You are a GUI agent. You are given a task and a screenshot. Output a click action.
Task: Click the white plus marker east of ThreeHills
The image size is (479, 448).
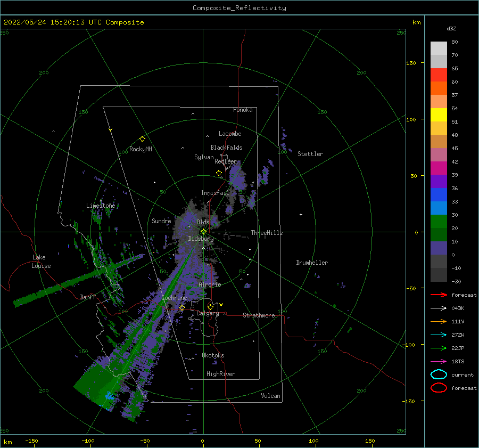(x=301, y=214)
